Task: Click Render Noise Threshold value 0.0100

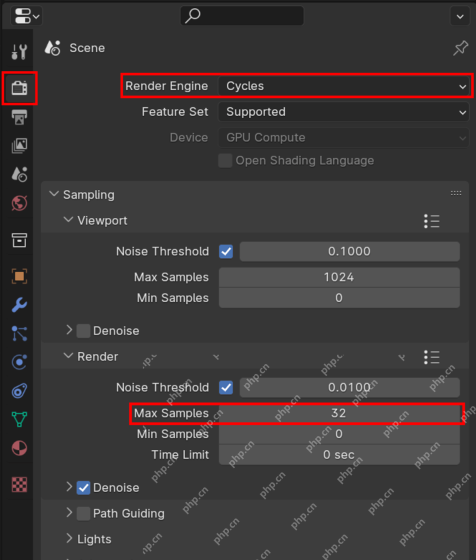Action: click(350, 388)
